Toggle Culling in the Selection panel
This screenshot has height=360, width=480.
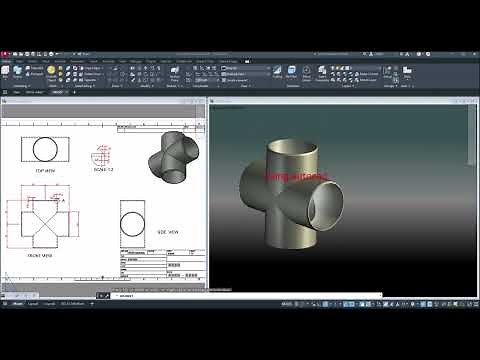[277, 72]
